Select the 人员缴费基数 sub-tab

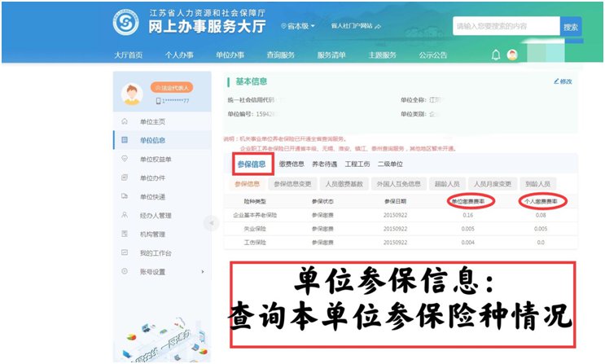coord(341,184)
